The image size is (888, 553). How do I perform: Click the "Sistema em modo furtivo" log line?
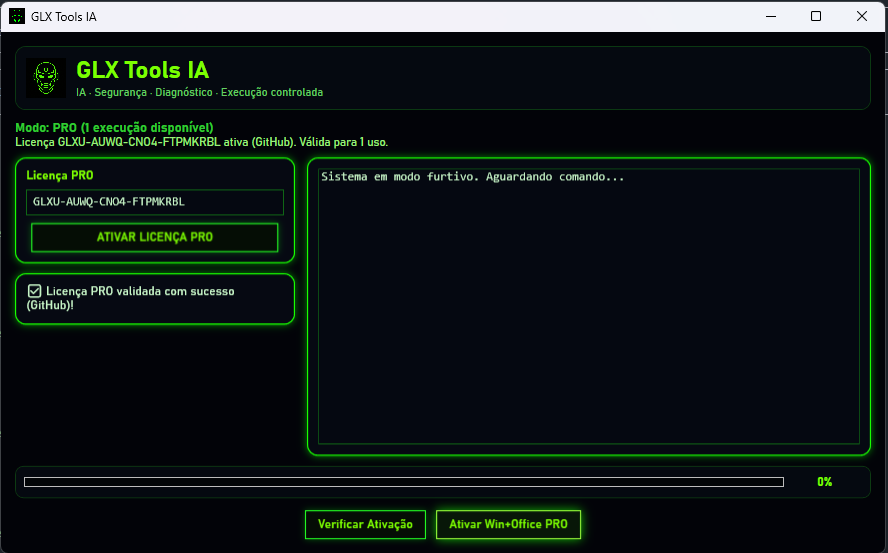[472, 177]
